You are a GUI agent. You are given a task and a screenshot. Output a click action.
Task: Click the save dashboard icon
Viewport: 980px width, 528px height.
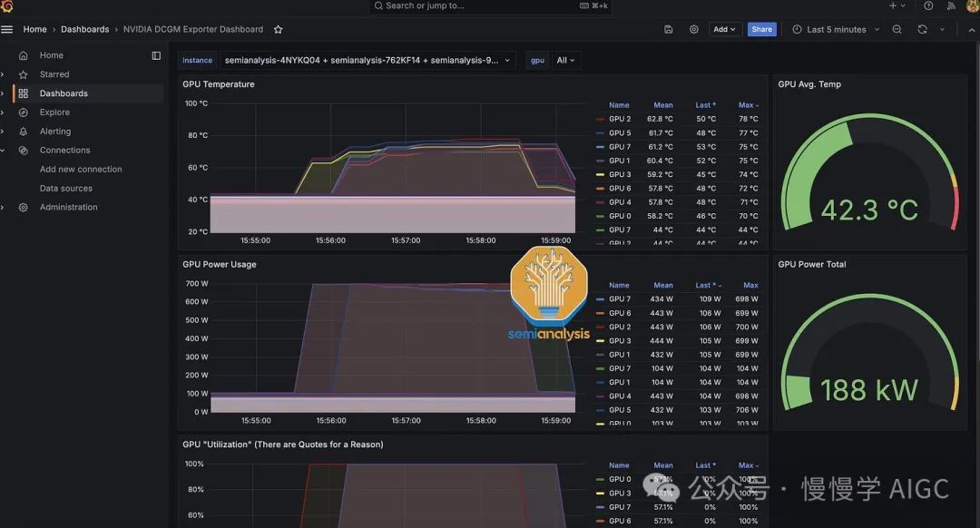coord(669,29)
